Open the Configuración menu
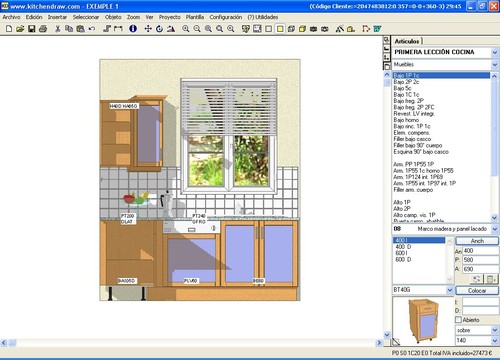 pyautogui.click(x=226, y=17)
